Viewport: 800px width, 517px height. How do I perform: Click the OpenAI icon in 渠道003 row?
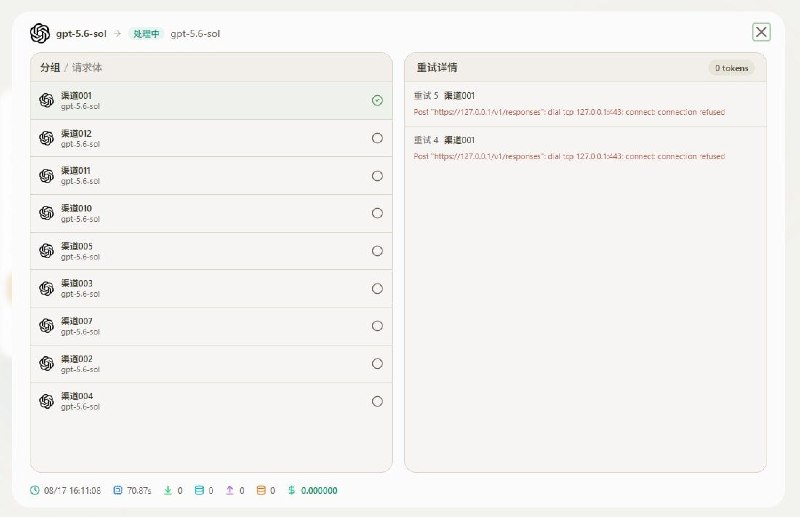[46, 288]
